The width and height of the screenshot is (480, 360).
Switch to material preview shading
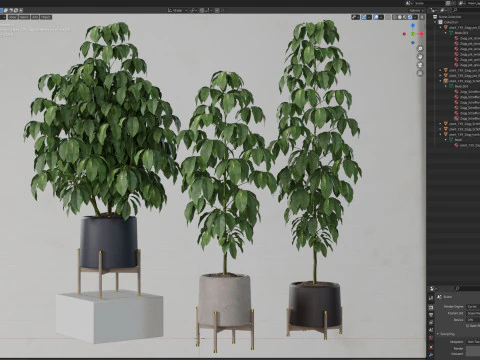pyautogui.click(x=405, y=17)
